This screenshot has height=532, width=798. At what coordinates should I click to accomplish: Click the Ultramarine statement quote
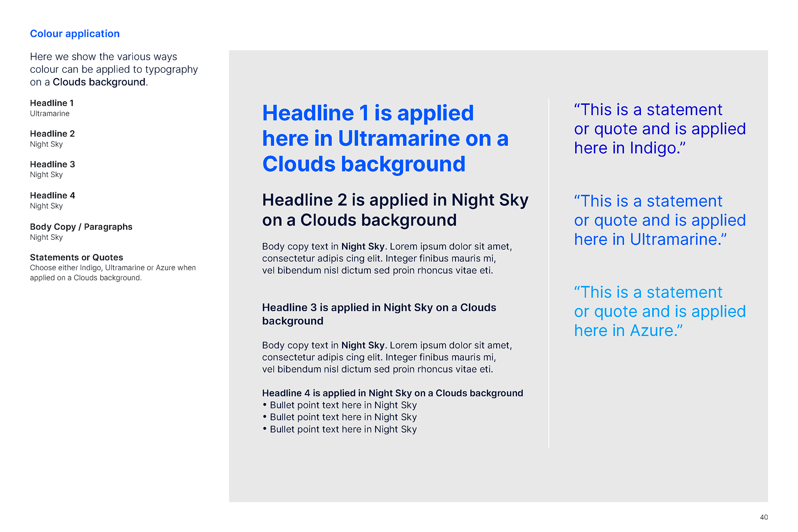(x=660, y=220)
